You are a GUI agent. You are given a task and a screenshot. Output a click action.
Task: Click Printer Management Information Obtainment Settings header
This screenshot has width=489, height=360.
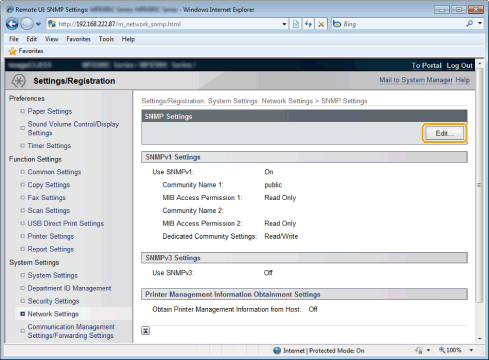click(x=304, y=294)
